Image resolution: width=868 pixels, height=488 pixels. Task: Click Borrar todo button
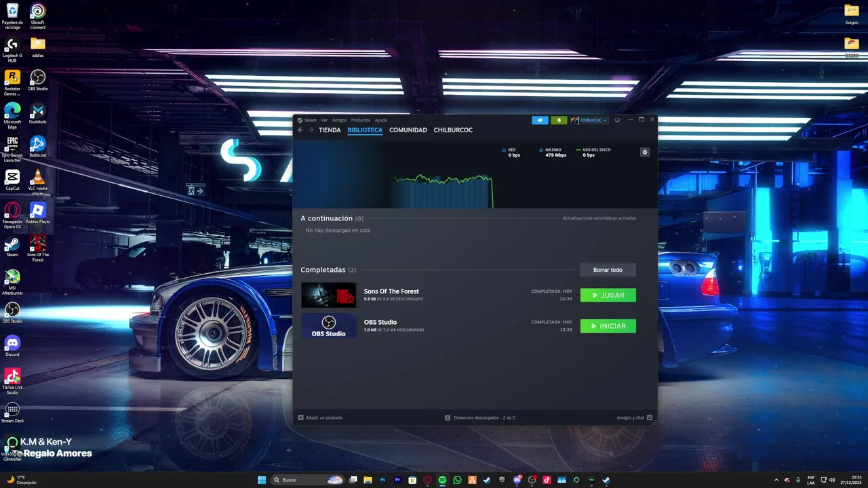(608, 270)
